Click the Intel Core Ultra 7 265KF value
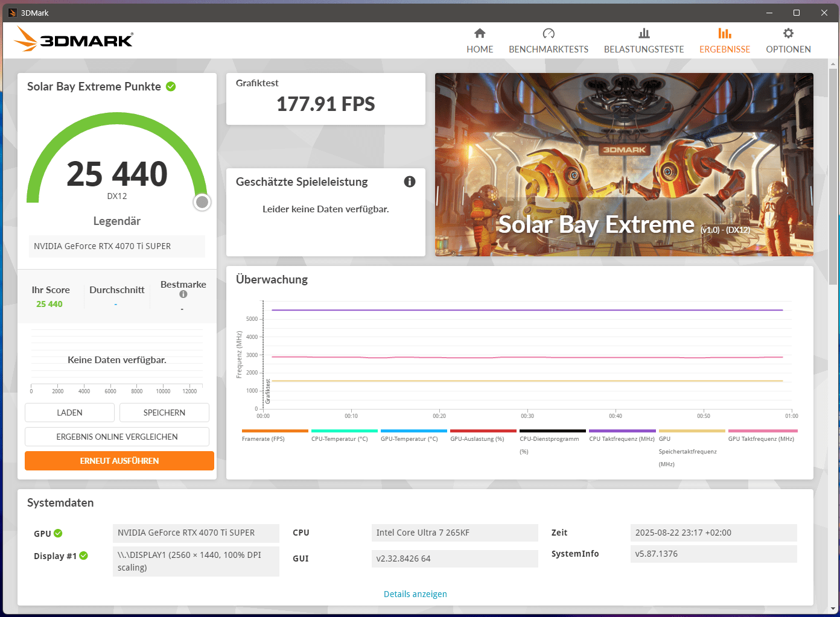This screenshot has width=840, height=617. (x=455, y=533)
